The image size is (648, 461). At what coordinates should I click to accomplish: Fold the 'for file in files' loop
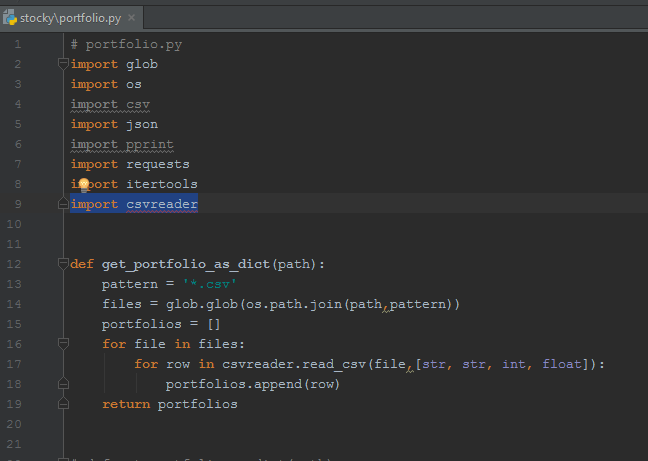click(x=64, y=344)
